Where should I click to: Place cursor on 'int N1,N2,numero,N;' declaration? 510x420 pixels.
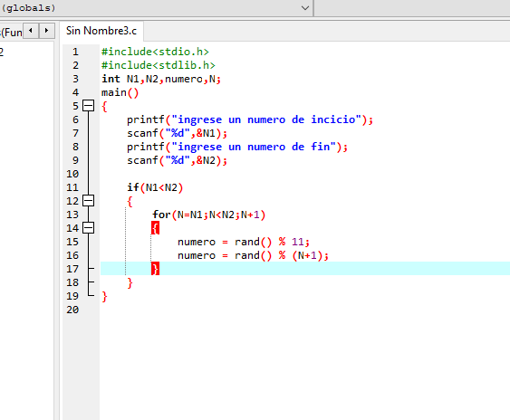tap(161, 79)
